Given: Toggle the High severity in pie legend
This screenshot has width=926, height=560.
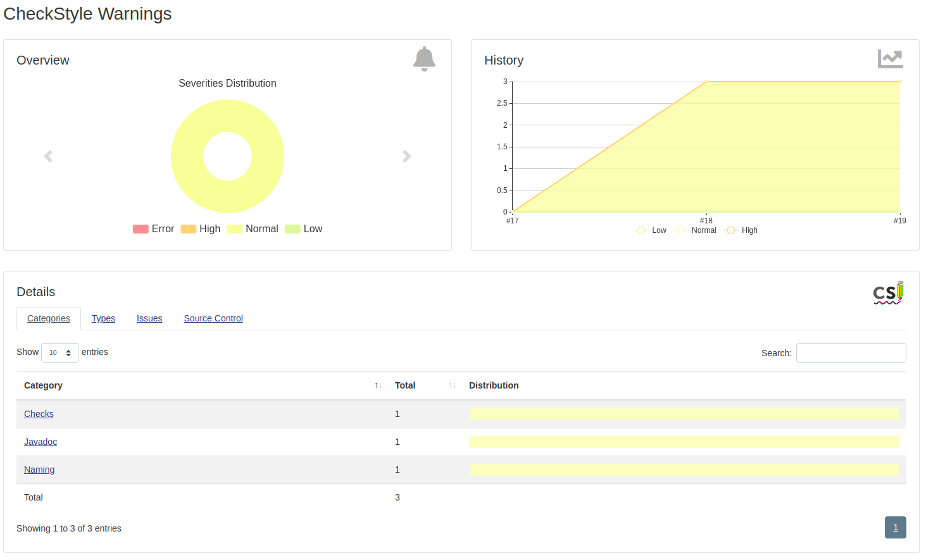Looking at the screenshot, I should tap(201, 229).
